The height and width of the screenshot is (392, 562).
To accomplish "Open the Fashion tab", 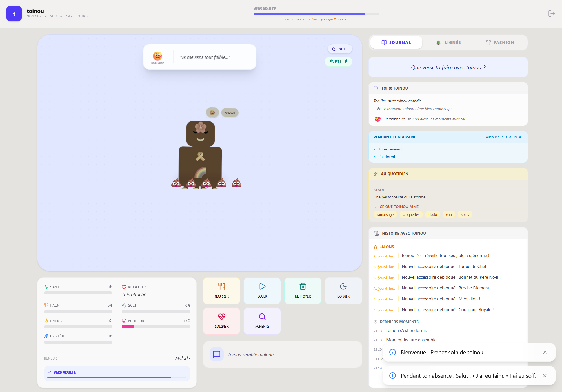I will tap(500, 43).
